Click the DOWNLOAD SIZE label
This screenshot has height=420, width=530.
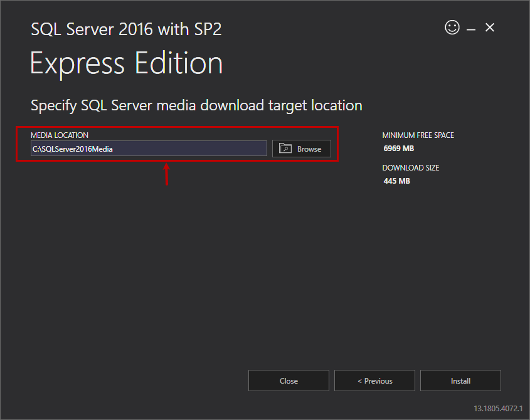pyautogui.click(x=410, y=168)
